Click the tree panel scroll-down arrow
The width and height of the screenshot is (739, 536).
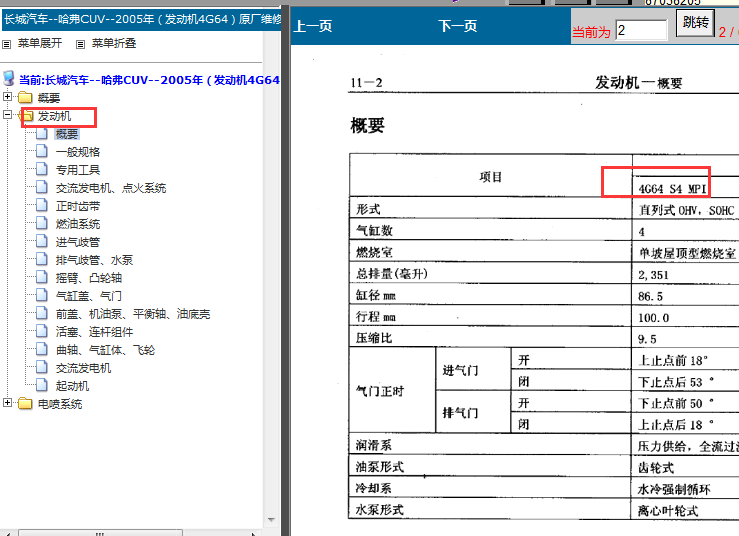tap(271, 520)
